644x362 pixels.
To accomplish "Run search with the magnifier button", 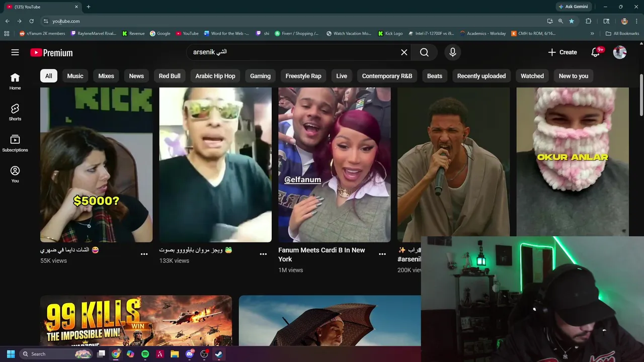I will tap(424, 52).
